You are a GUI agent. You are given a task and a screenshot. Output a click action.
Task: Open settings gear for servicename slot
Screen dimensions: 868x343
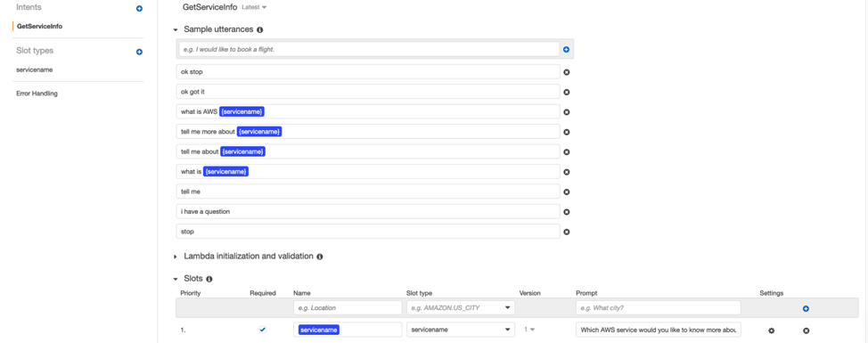(771, 331)
